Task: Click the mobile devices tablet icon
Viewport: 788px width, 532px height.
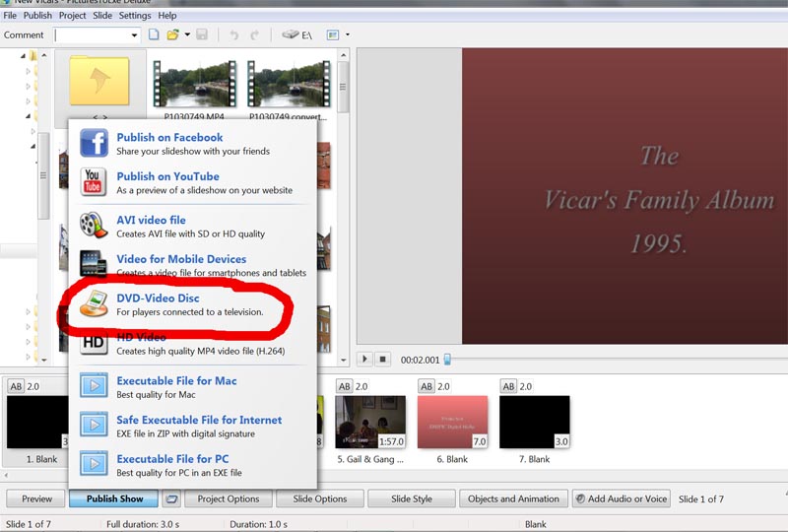Action: (x=94, y=263)
